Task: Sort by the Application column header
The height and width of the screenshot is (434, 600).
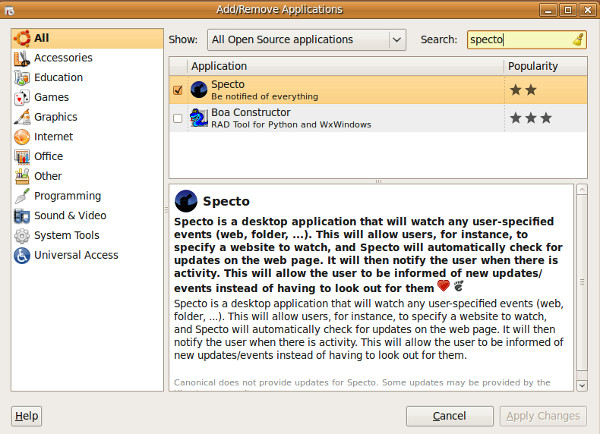Action: (x=345, y=66)
